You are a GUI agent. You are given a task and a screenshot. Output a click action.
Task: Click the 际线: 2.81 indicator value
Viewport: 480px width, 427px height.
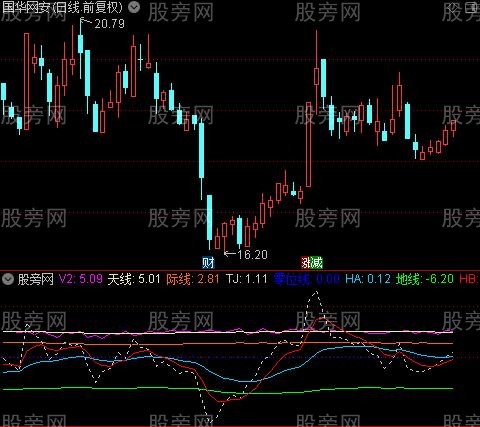pos(193,279)
